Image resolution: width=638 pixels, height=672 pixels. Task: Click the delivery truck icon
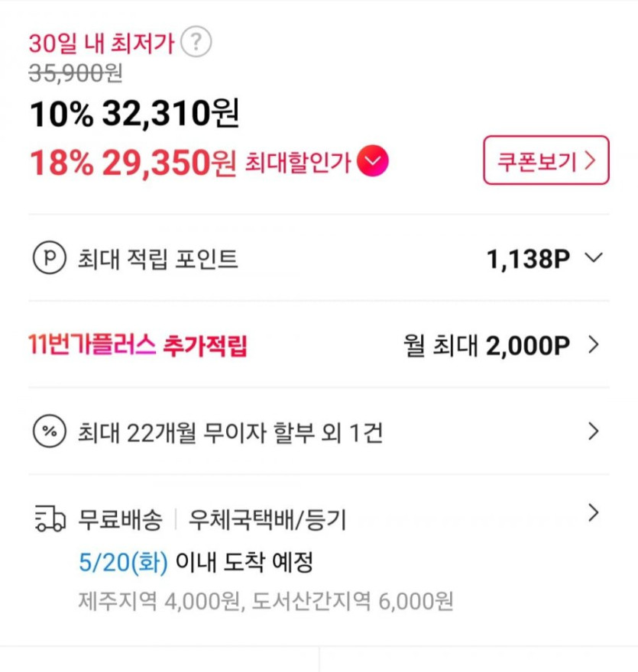(x=50, y=521)
